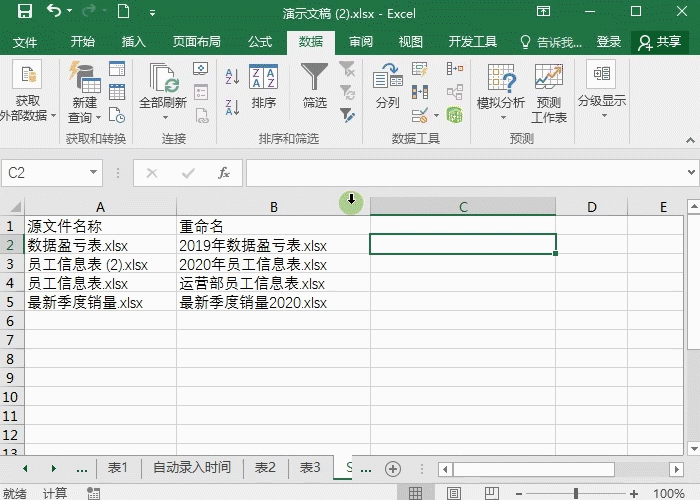The width and height of the screenshot is (700, 500).
Task: Open the 排序 sort dialog
Action: click(x=263, y=87)
